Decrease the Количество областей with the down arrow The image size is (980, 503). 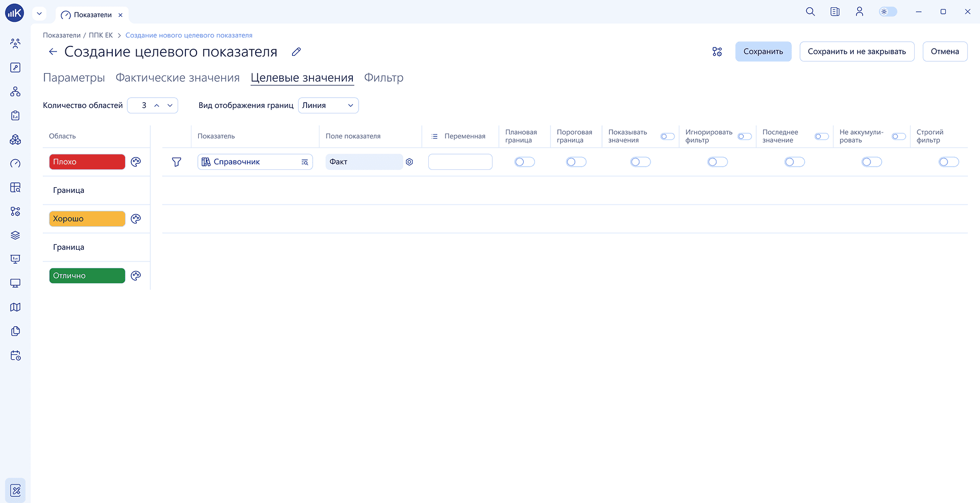(170, 106)
